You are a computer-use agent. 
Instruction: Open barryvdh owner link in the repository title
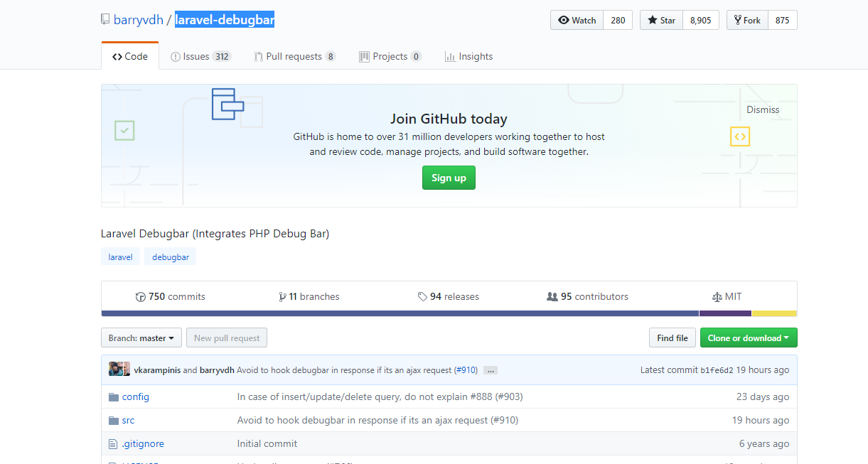tap(139, 20)
